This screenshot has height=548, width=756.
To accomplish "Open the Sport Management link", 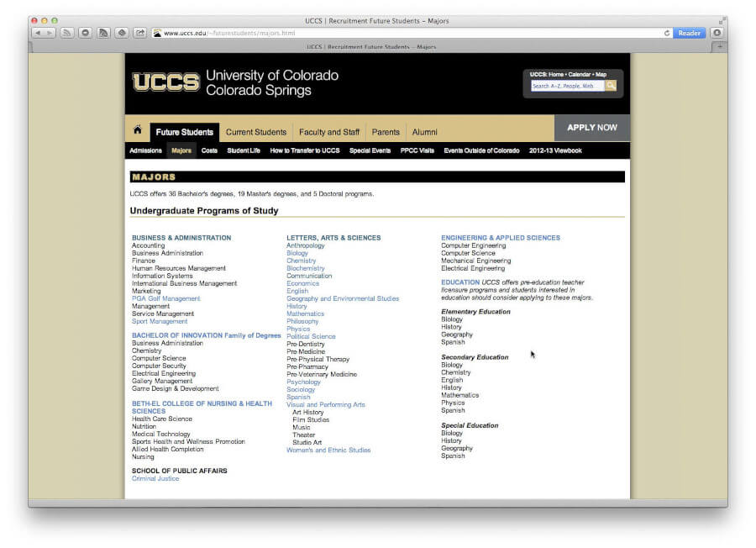I will point(160,321).
